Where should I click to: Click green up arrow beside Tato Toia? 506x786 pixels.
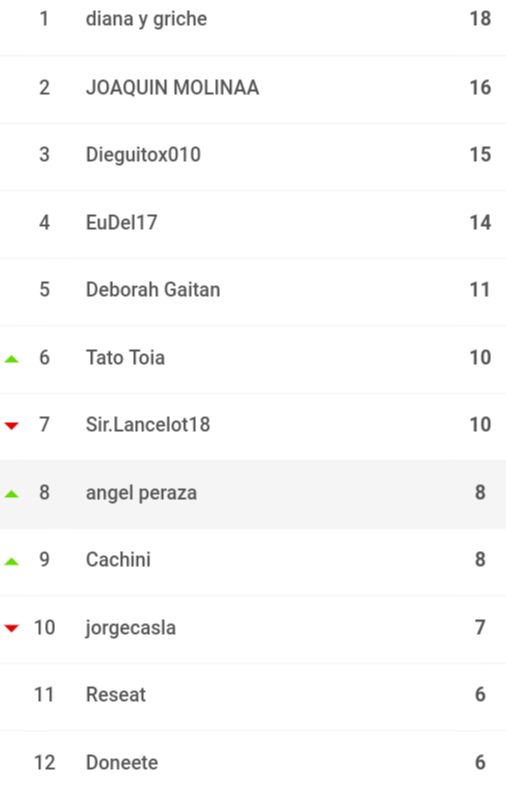[x=12, y=359]
